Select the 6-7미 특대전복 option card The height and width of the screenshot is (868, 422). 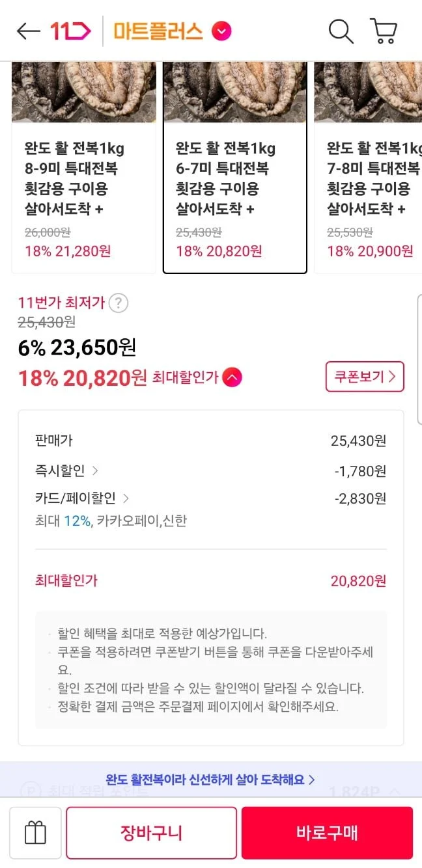click(235, 168)
